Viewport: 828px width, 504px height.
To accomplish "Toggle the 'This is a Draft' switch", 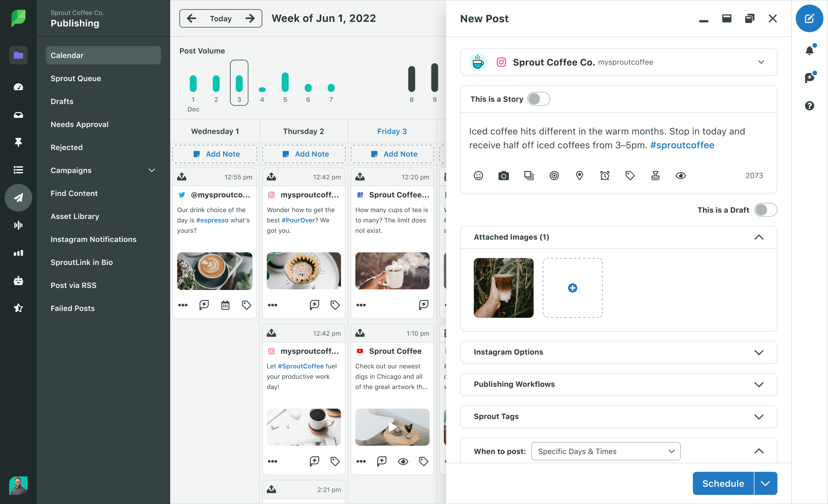I will [765, 210].
